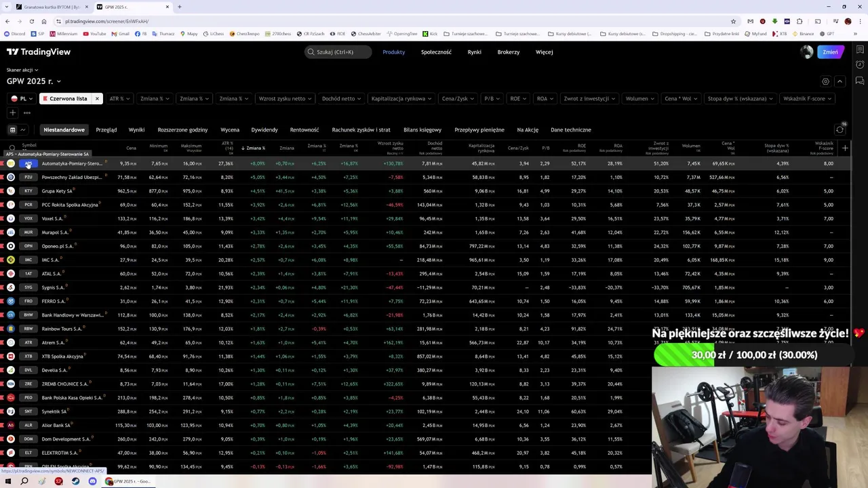
Task: Open Grupa Kety SA stock link
Action: [56, 191]
